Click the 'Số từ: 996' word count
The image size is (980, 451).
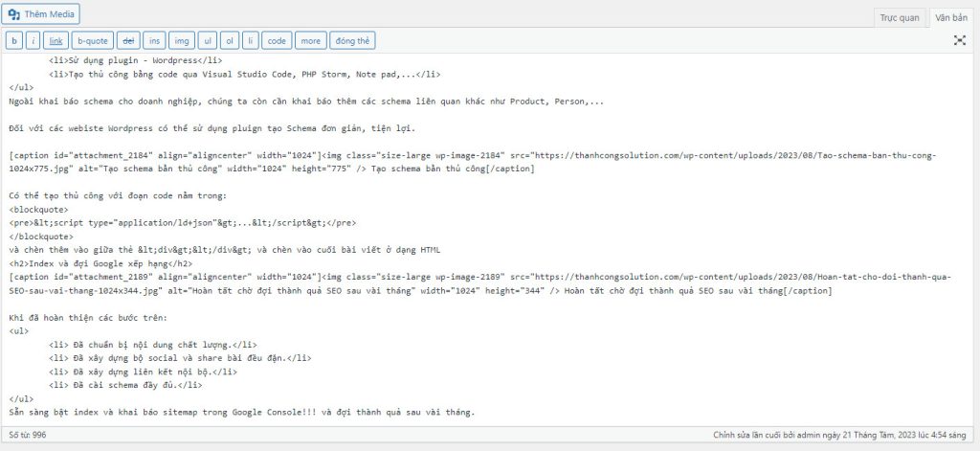(x=28, y=435)
